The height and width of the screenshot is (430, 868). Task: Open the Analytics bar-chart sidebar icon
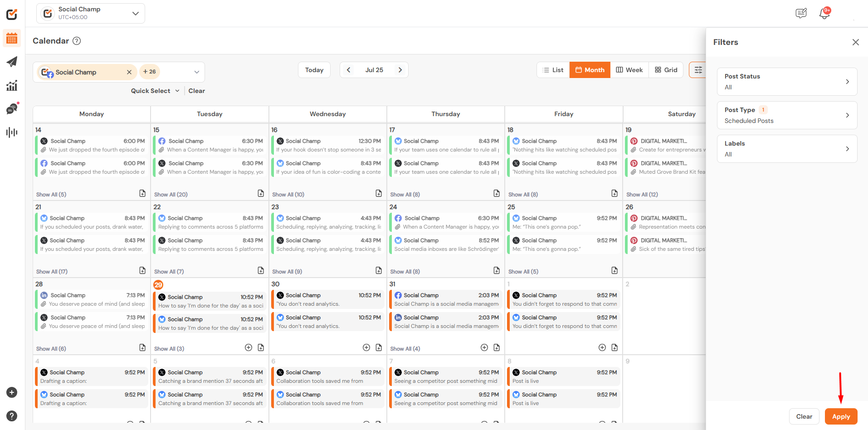(x=12, y=85)
